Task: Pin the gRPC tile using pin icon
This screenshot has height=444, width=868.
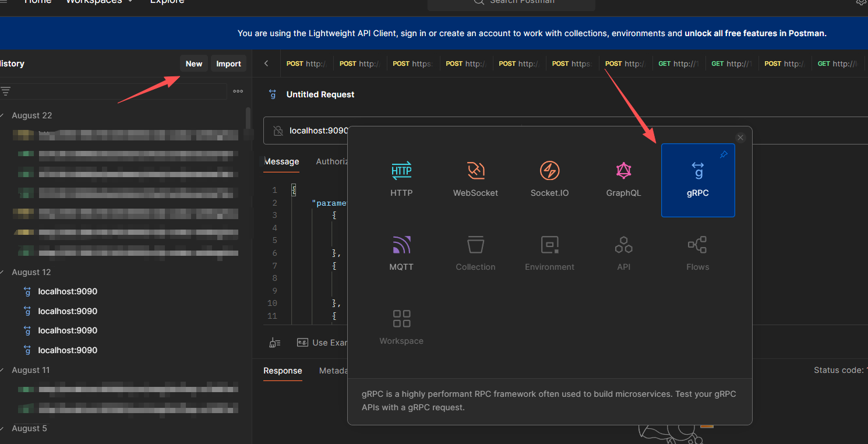Action: pos(724,154)
